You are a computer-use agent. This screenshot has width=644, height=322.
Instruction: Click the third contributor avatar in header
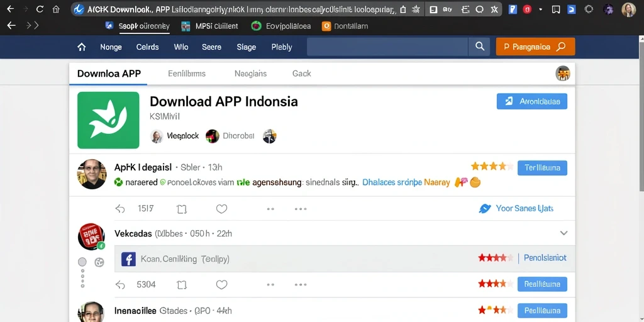(269, 136)
